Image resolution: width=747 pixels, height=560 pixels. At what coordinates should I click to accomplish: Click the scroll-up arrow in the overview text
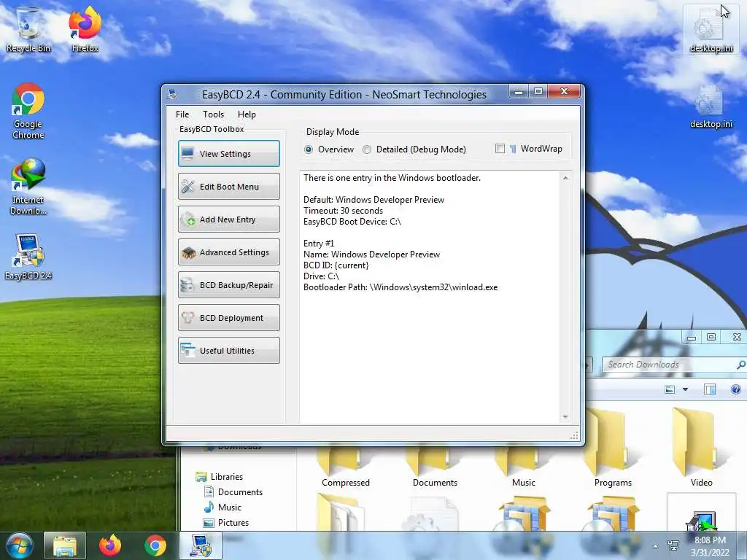pyautogui.click(x=565, y=178)
